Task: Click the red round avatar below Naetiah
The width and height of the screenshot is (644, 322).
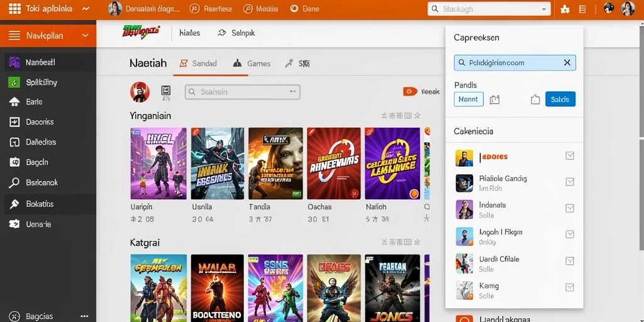Action: point(140,92)
